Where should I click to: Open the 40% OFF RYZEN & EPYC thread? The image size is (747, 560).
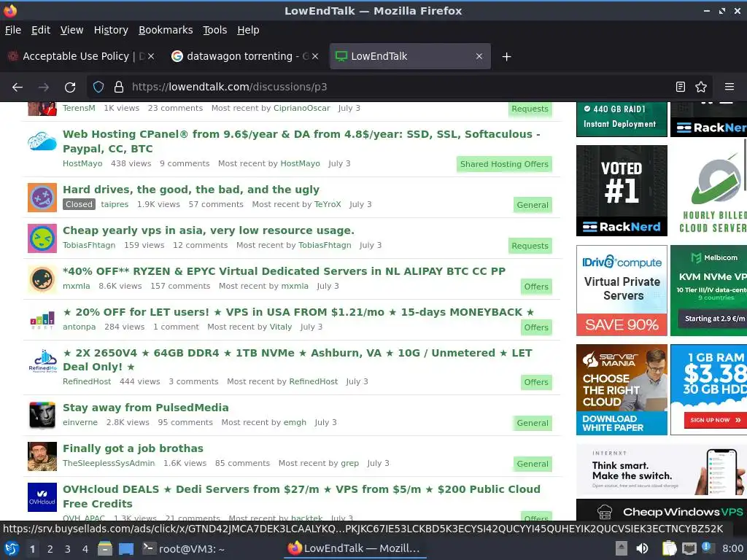pos(284,271)
